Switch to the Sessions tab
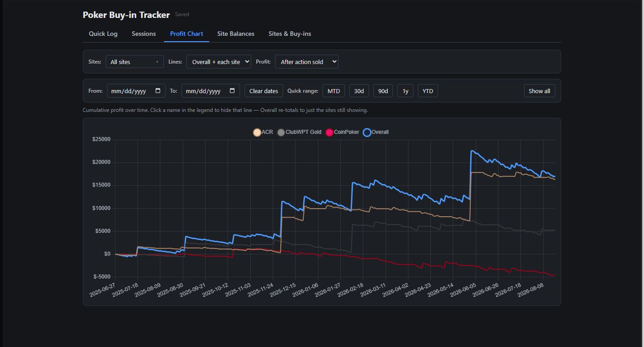The image size is (644, 347). (x=144, y=34)
